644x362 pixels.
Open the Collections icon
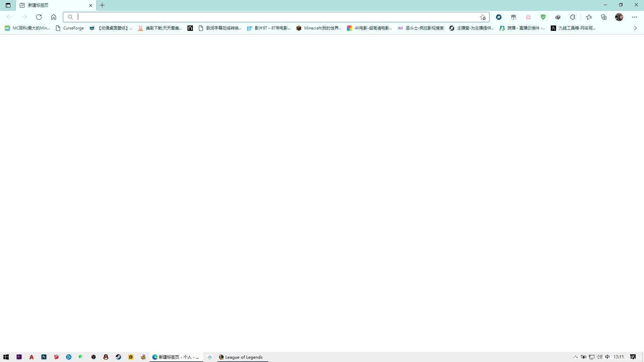pos(604,17)
